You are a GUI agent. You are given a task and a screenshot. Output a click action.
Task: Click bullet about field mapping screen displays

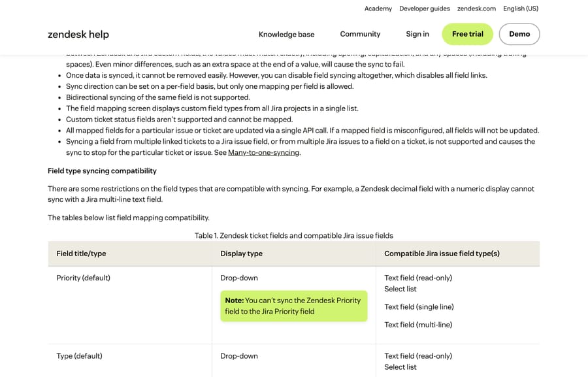(212, 108)
